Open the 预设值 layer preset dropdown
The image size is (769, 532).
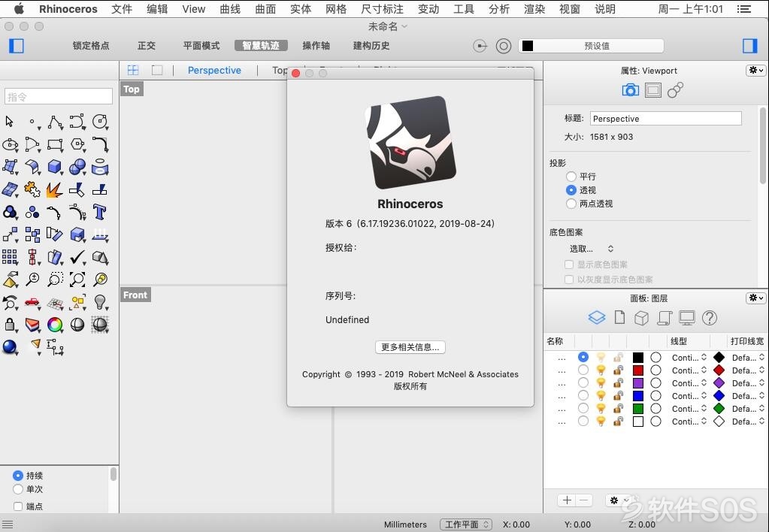591,46
